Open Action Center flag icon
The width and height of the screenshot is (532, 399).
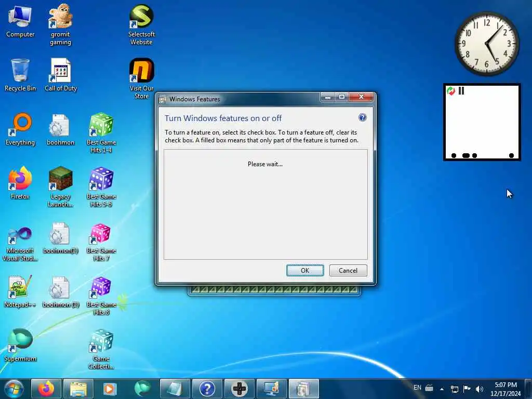467,389
